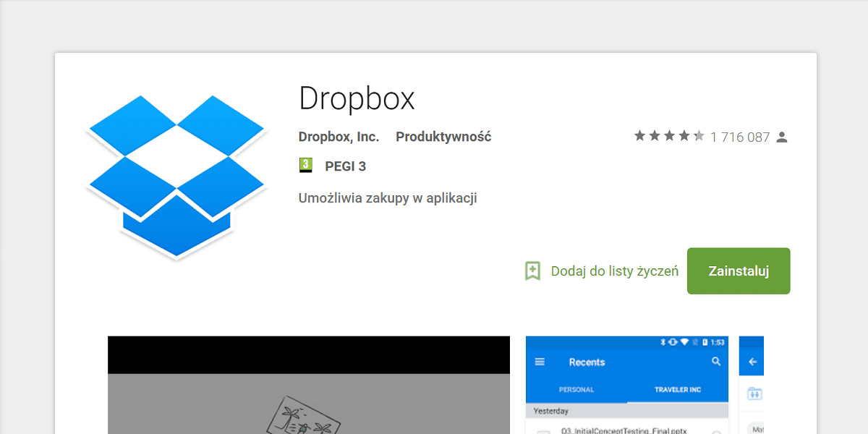
Task: Open the promo video thumbnail with sketch
Action: [x=309, y=385]
